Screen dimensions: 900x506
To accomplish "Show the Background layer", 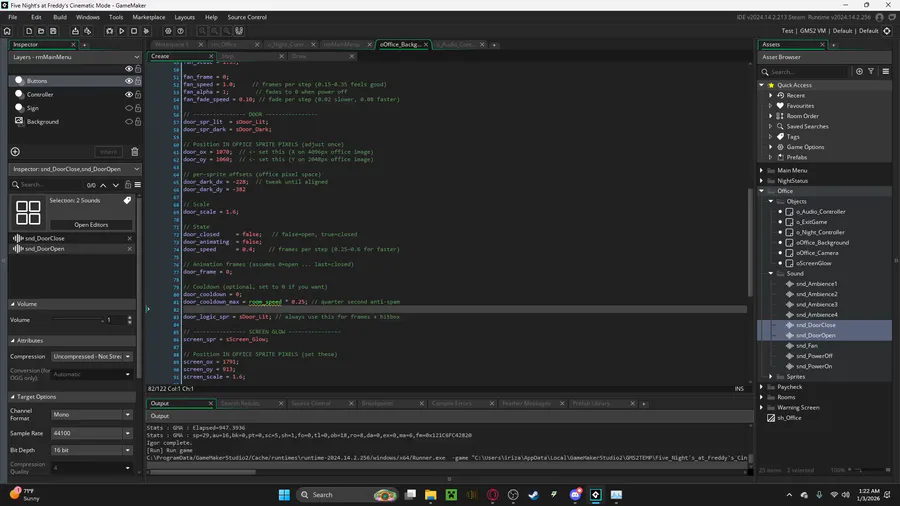I will 129,122.
